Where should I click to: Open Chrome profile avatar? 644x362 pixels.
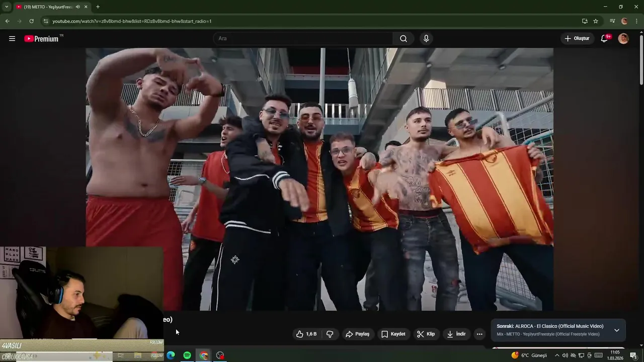pyautogui.click(x=624, y=21)
